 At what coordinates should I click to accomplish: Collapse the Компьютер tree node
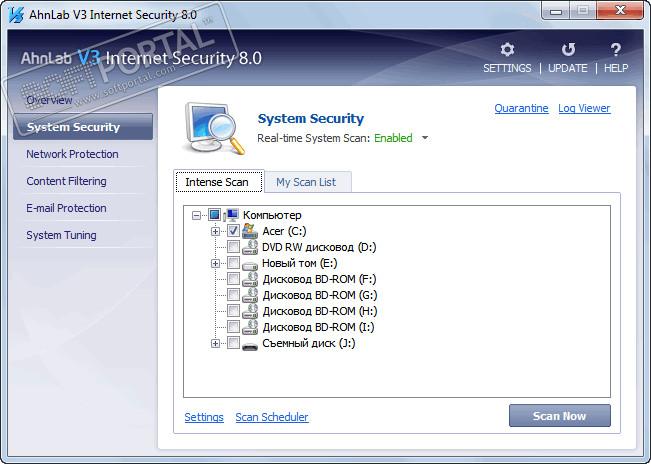[x=196, y=215]
